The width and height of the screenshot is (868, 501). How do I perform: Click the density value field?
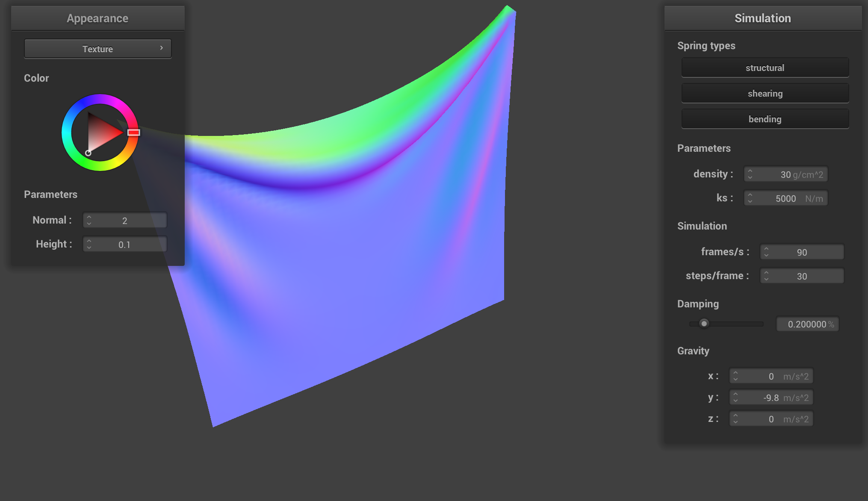pyautogui.click(x=786, y=174)
